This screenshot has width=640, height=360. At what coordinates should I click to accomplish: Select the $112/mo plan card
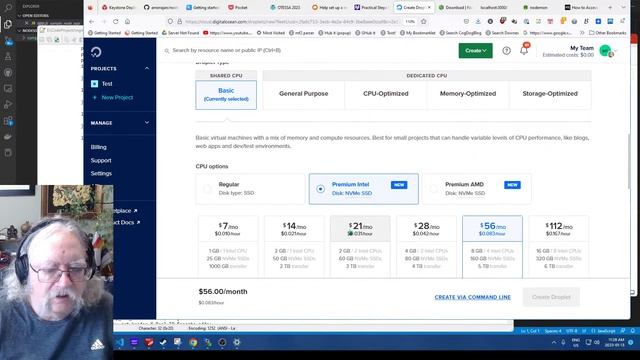pos(558,247)
